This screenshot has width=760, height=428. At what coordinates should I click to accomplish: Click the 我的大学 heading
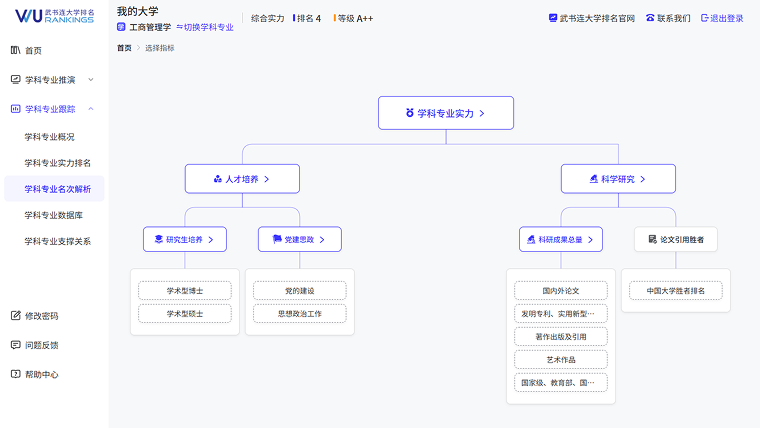[x=138, y=11]
